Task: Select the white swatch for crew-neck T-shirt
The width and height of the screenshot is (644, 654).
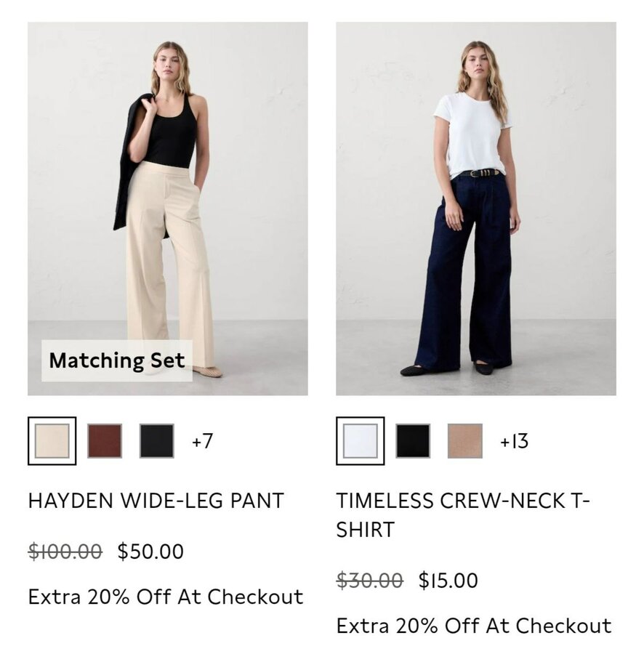Action: point(361,441)
